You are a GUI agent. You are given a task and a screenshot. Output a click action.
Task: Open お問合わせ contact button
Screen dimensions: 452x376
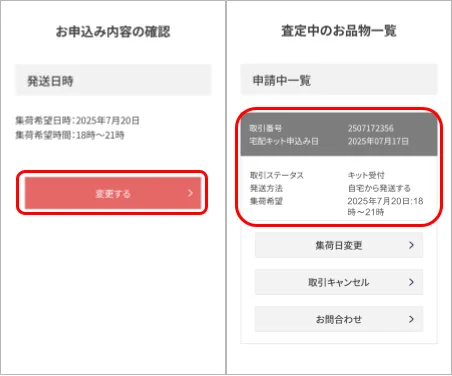[339, 319]
